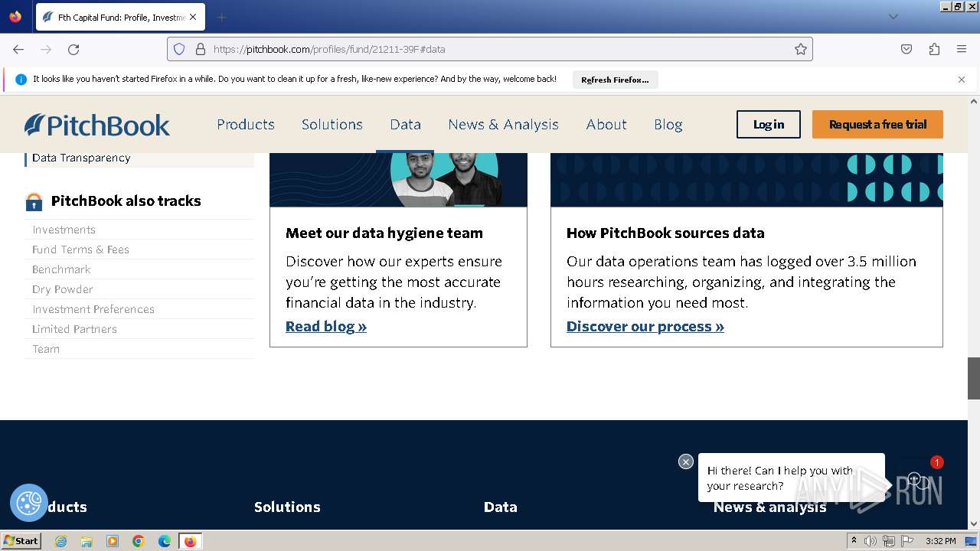
Task: Click the Firefox taskbar icon
Action: [x=190, y=541]
